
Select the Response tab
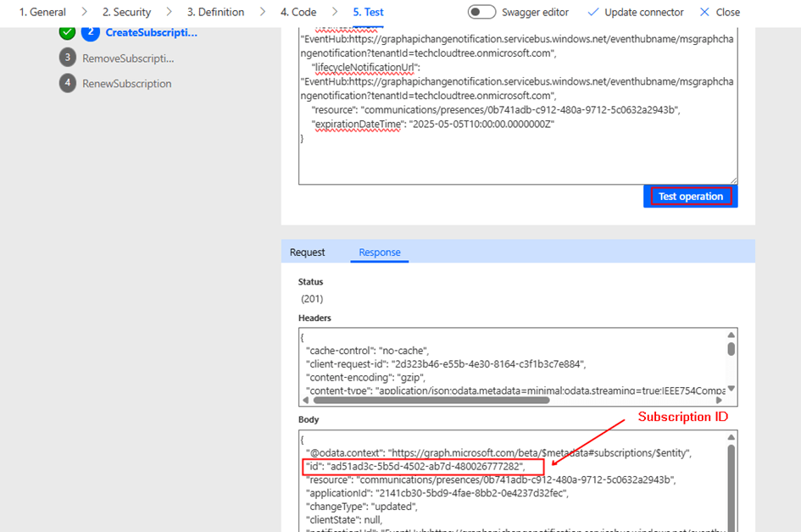point(379,252)
